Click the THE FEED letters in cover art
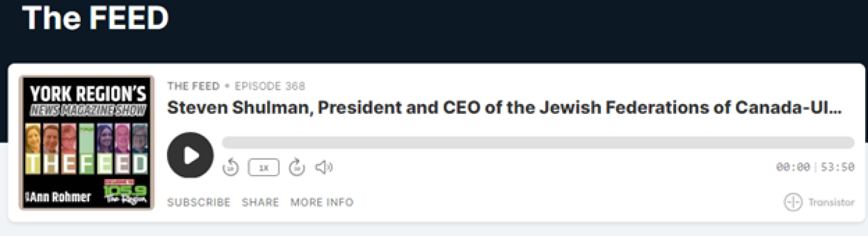 [x=87, y=164]
